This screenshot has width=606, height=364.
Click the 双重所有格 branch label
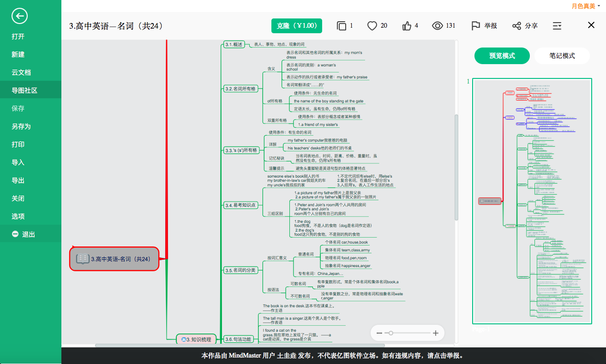[x=277, y=120]
